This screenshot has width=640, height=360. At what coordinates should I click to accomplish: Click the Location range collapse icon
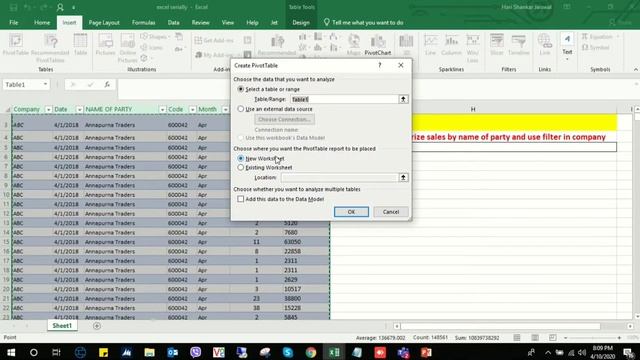[403, 178]
